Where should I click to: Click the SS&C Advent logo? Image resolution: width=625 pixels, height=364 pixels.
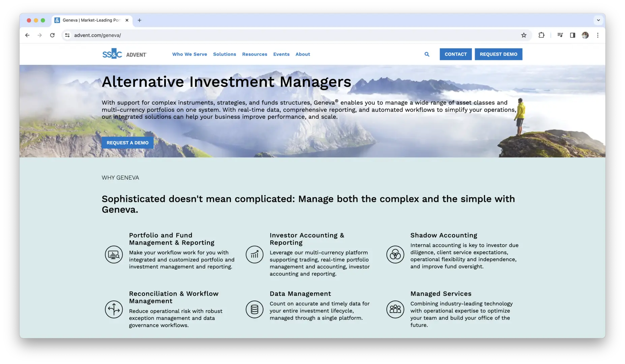click(124, 54)
